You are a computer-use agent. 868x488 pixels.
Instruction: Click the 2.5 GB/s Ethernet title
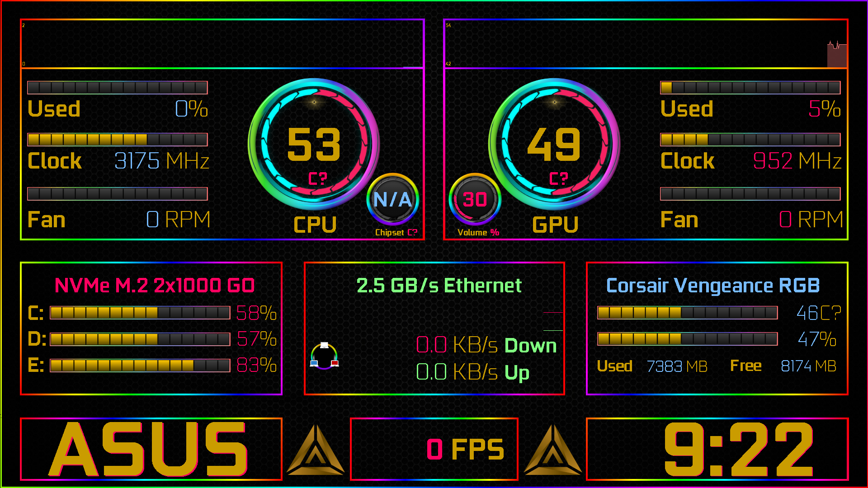(x=439, y=286)
